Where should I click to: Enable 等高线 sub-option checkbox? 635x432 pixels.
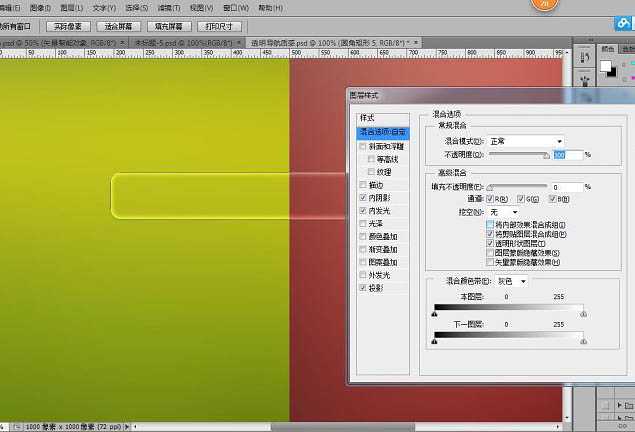(x=371, y=160)
